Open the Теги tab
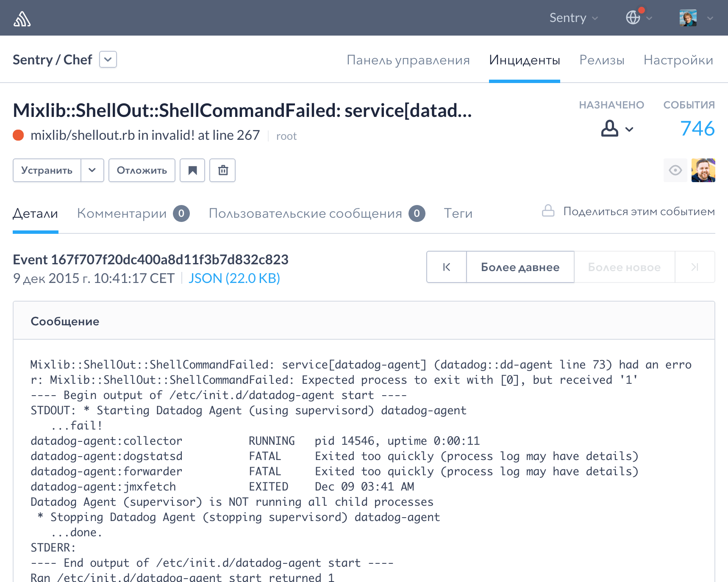Screen dimensions: 728x582 [458, 213]
